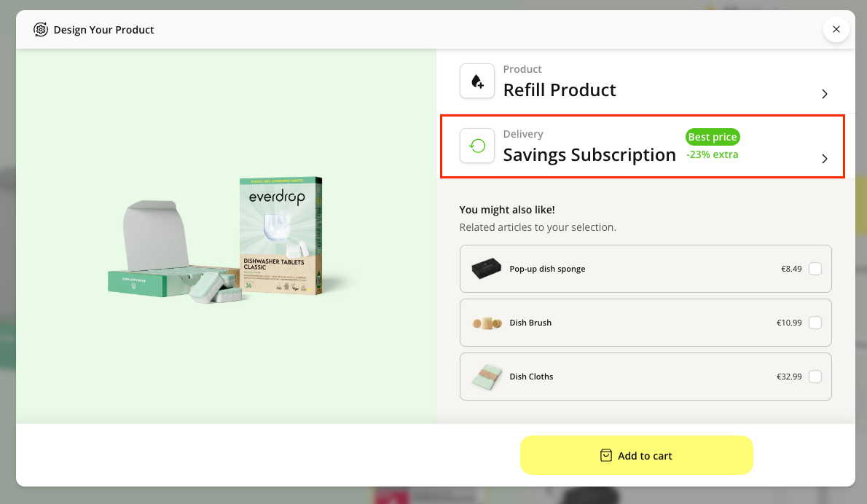Click the Dish Cloths product image
Screen dimensions: 867x504
point(487,377)
